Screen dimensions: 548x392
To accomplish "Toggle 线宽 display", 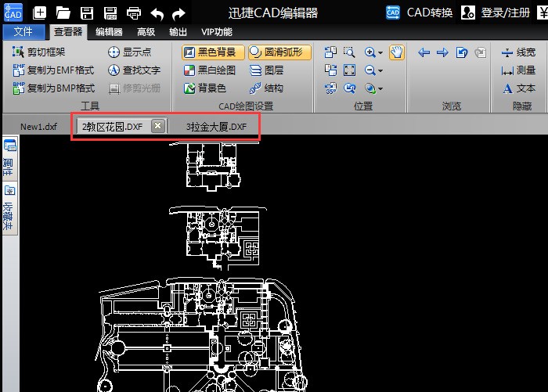I will click(518, 52).
